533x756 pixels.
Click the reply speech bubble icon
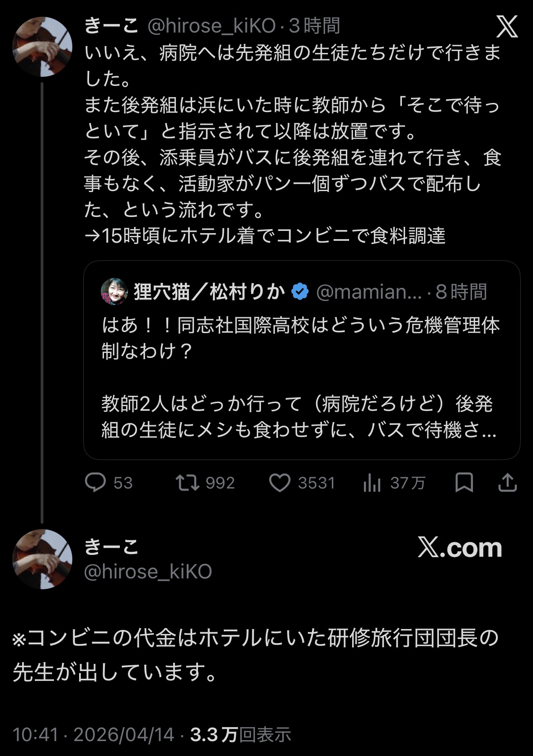pyautogui.click(x=95, y=483)
